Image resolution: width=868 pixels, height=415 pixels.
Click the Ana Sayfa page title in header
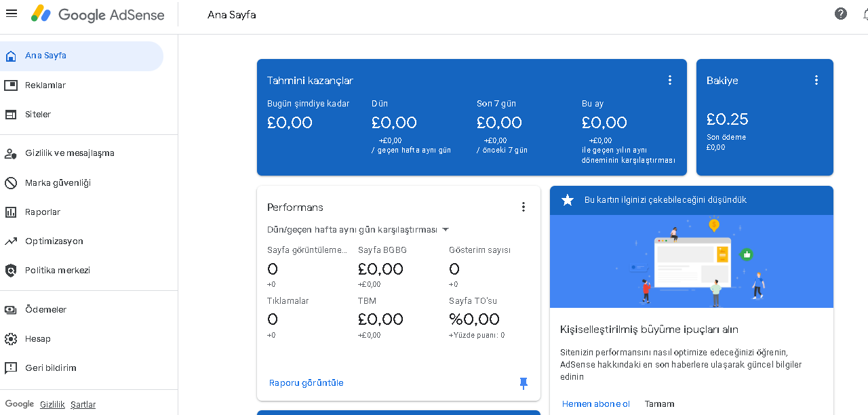[232, 15]
